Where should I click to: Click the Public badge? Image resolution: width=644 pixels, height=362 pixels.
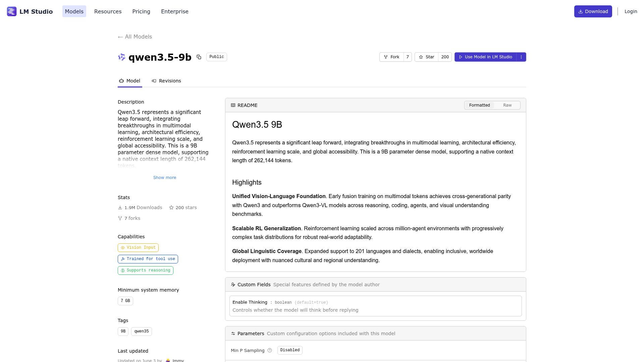[x=217, y=57]
